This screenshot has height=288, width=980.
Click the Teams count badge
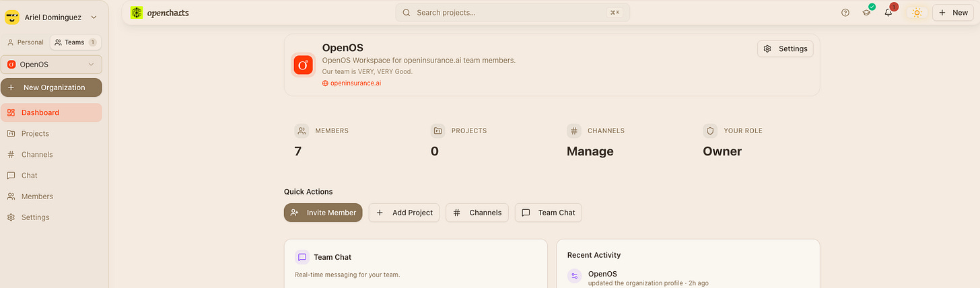[92, 42]
